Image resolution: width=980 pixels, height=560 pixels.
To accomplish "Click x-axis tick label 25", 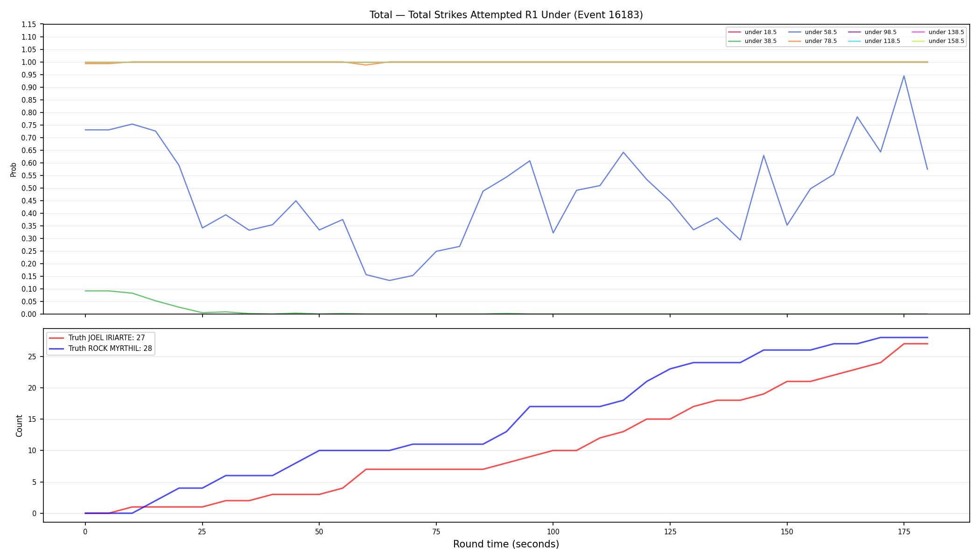I will click(x=202, y=531).
